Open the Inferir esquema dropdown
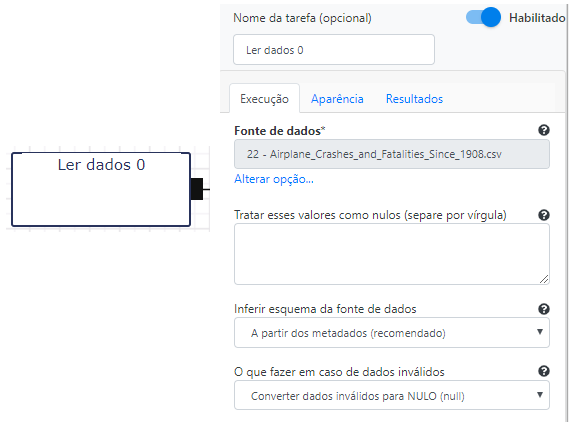The height and width of the screenshot is (426, 571). [392, 332]
